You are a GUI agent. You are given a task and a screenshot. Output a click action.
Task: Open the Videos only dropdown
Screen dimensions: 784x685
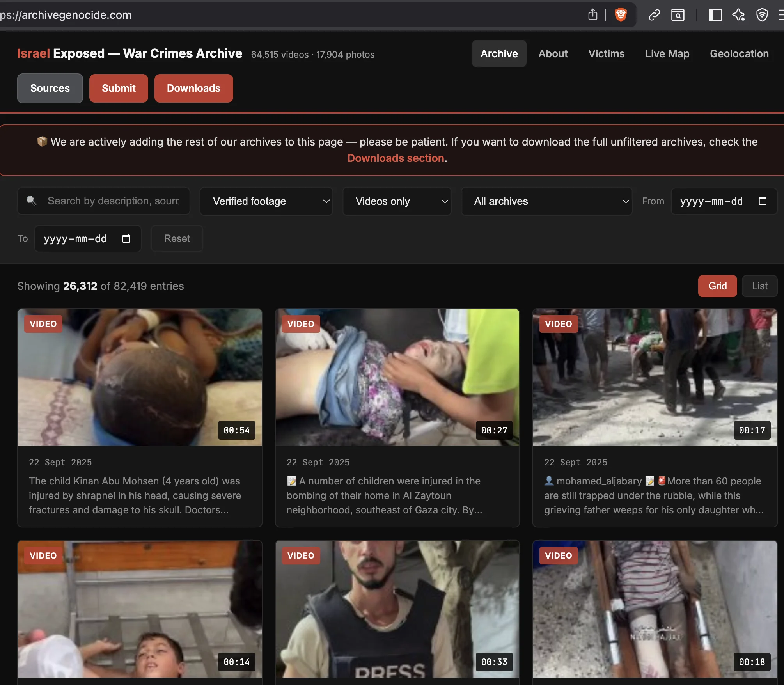[x=397, y=201]
